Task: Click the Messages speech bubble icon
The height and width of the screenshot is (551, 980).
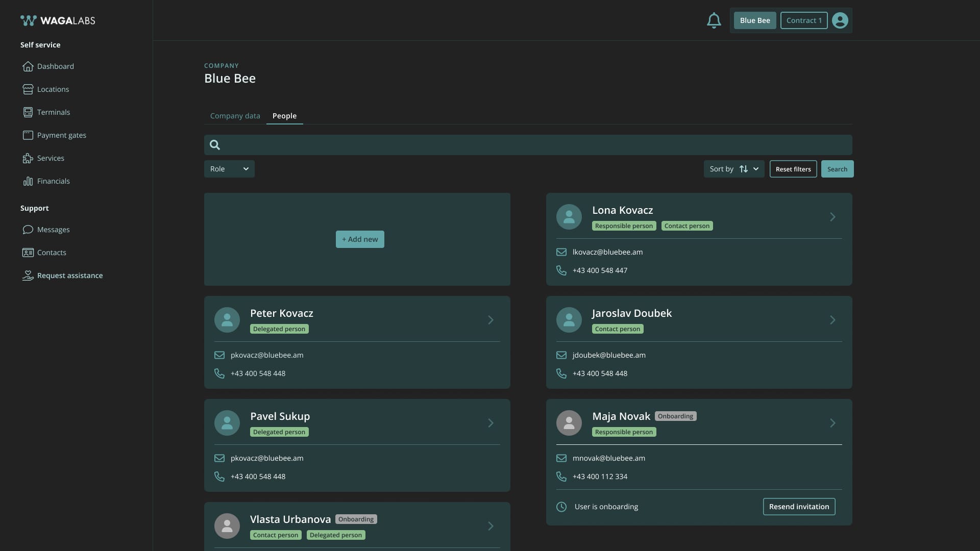Action: click(28, 230)
